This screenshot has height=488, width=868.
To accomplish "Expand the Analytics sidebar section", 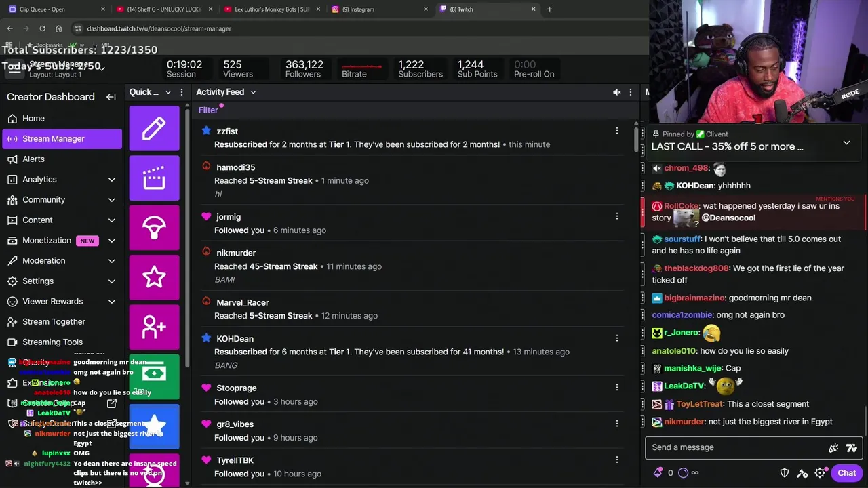I will [112, 180].
